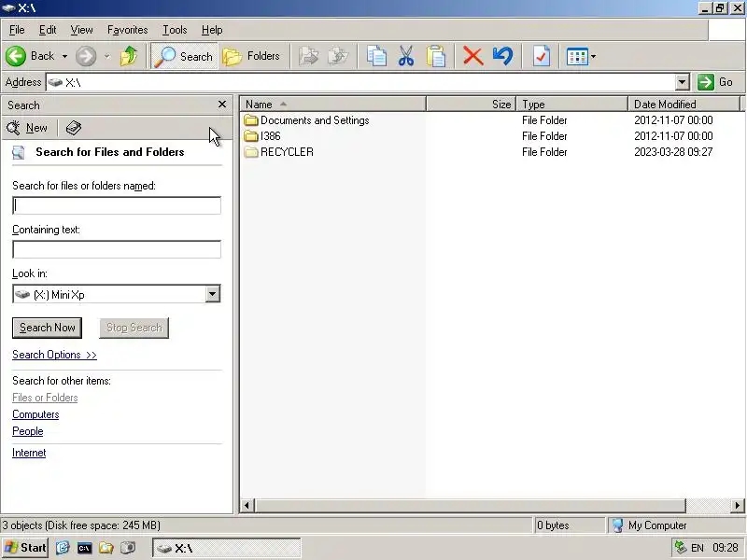Click the Disk free space status text
Image resolution: width=747 pixels, height=560 pixels.
103,525
